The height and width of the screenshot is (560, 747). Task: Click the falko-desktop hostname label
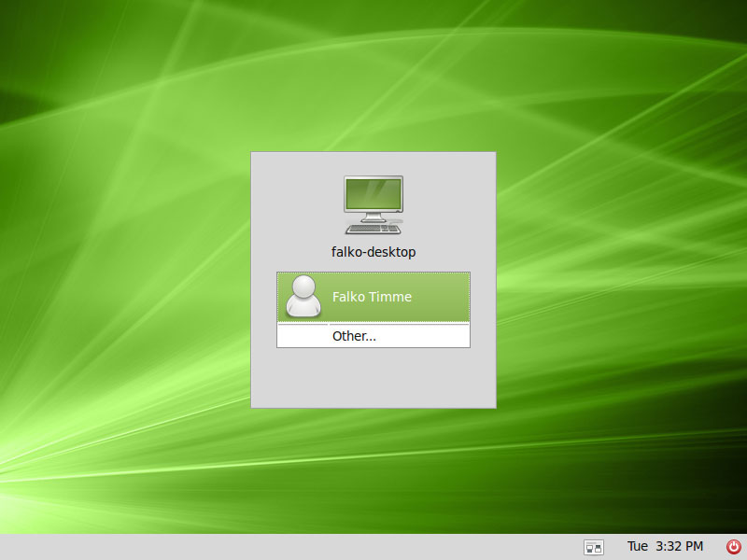tap(373, 252)
